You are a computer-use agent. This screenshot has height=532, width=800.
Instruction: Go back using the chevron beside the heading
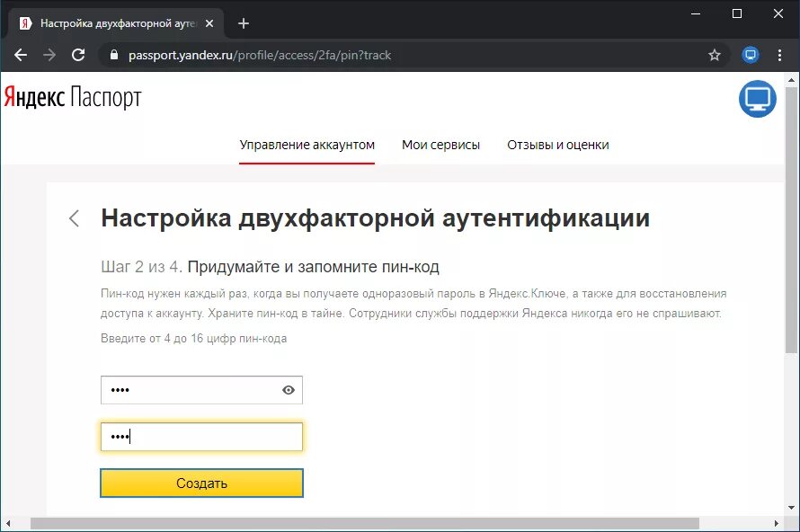74,218
